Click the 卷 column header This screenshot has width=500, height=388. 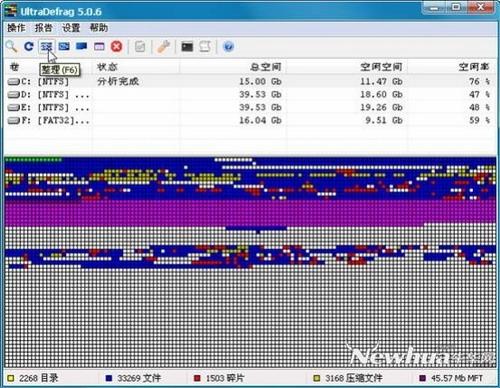15,67
